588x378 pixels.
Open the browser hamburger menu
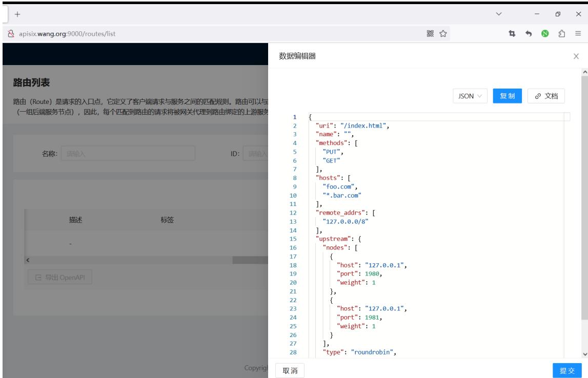(578, 34)
